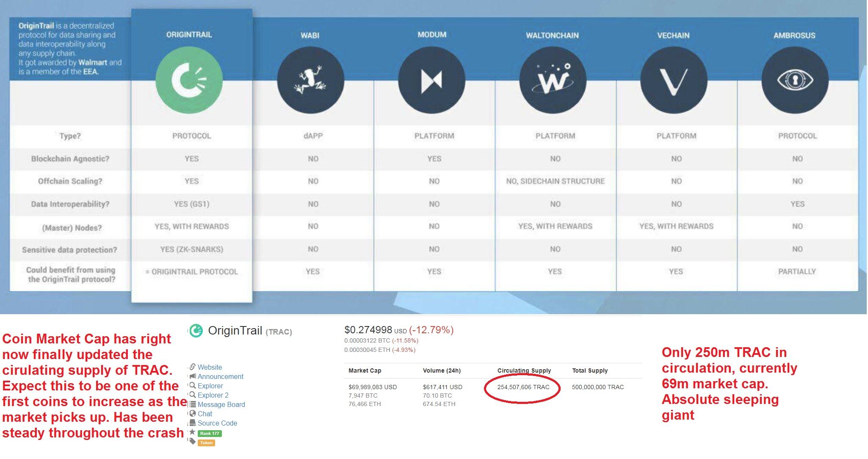Click the VeChain V logo
This screenshot has height=459, width=868.
tap(674, 80)
